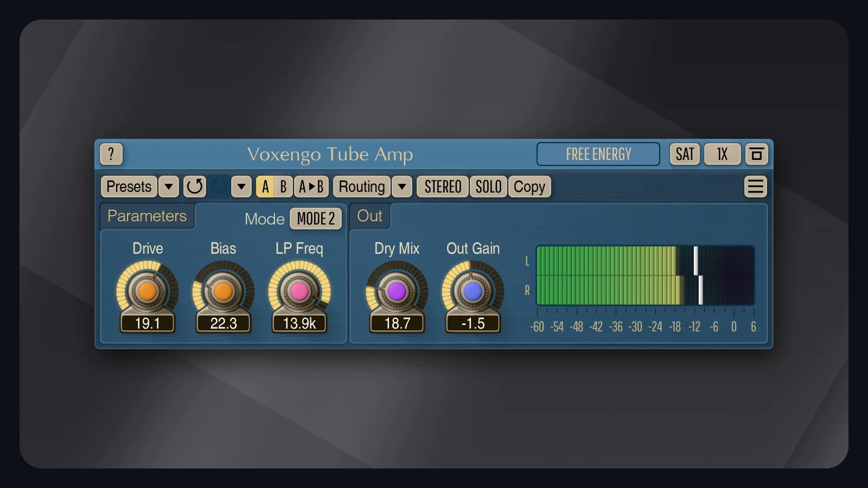Click the Dry Mix value 18.7
The width and height of the screenshot is (868, 488).
397,323
